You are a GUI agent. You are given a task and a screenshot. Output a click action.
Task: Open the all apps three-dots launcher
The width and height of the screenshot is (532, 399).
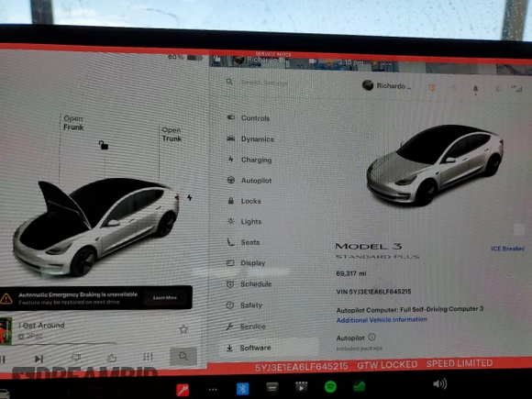[x=213, y=389]
